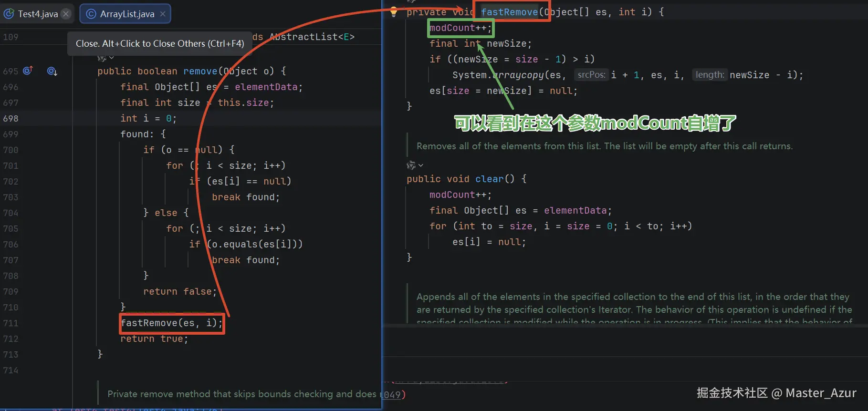Click 'final int newSize;' declaration
This screenshot has height=411, width=868.
point(481,43)
